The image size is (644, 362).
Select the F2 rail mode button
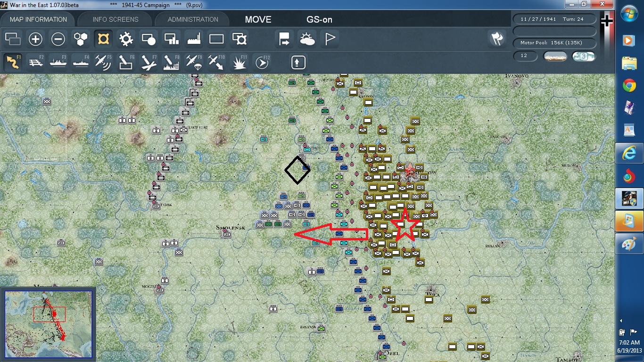pyautogui.click(x=35, y=62)
